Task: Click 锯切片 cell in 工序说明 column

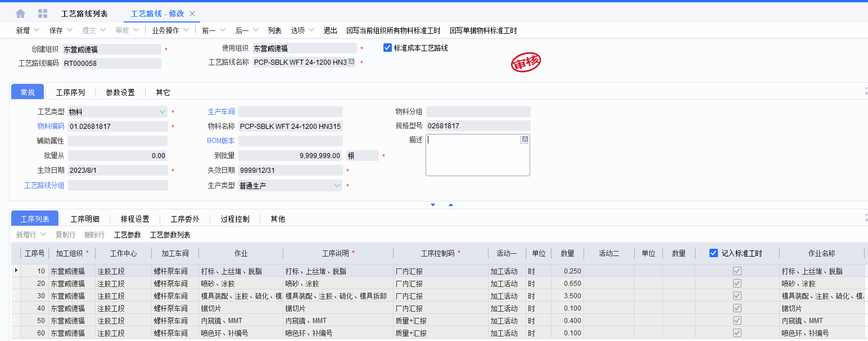Action: point(338,308)
